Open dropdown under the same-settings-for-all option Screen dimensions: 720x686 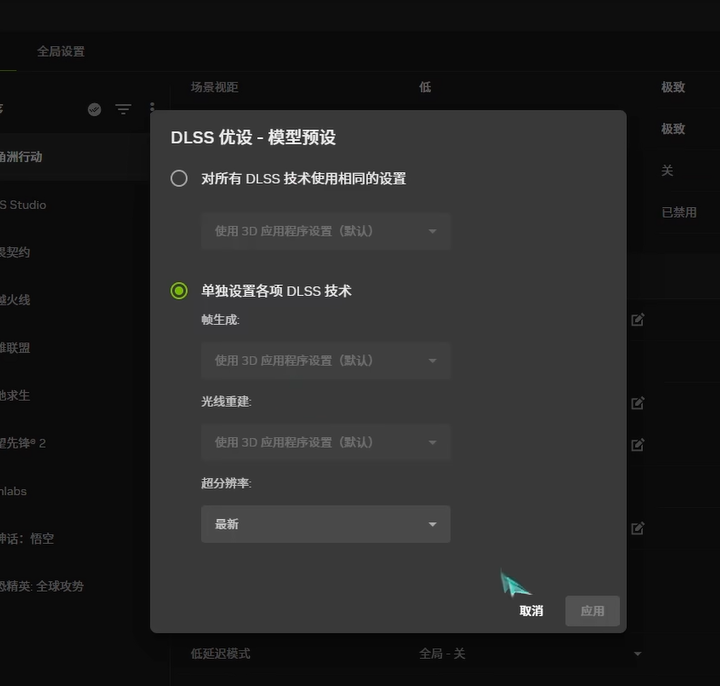[326, 231]
